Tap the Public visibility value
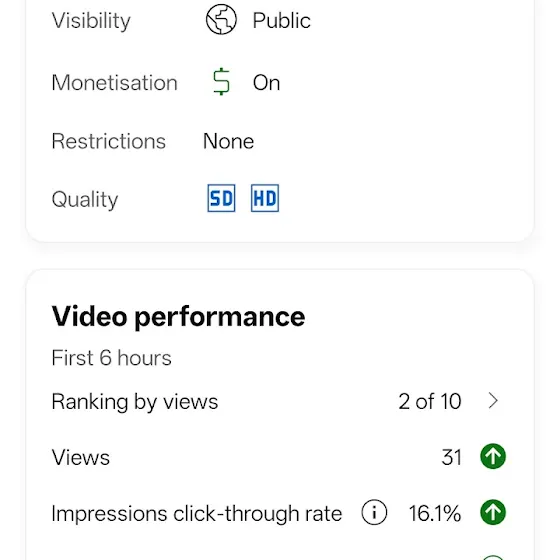 coord(281,20)
